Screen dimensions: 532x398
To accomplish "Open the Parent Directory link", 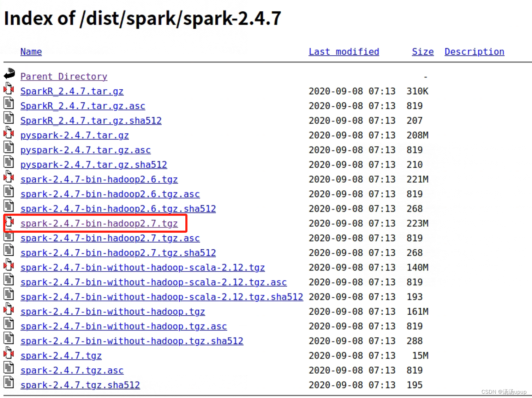I will tap(64, 76).
